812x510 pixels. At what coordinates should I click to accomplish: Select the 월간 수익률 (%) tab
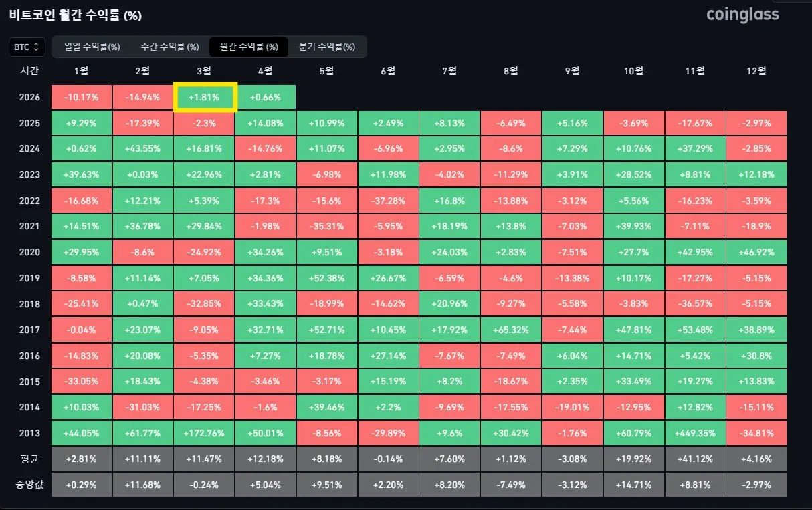point(249,47)
